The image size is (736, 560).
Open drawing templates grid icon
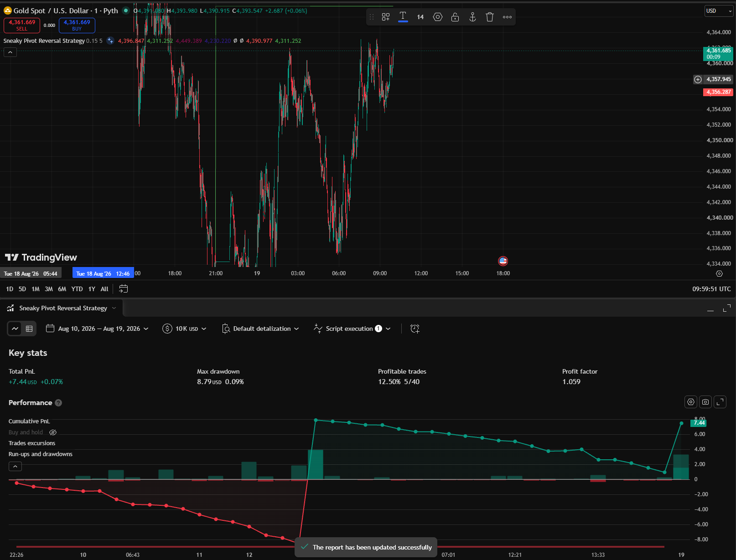pyautogui.click(x=386, y=17)
